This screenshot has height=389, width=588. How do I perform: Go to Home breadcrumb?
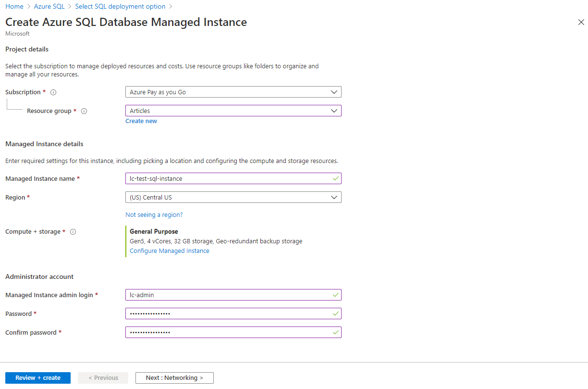(x=14, y=6)
